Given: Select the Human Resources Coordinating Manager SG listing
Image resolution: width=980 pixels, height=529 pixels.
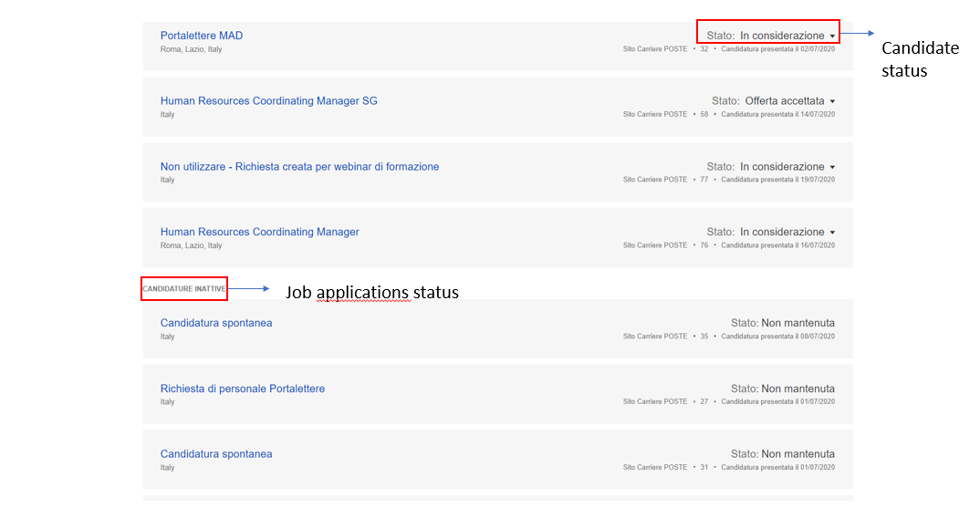Looking at the screenshot, I should [x=268, y=100].
